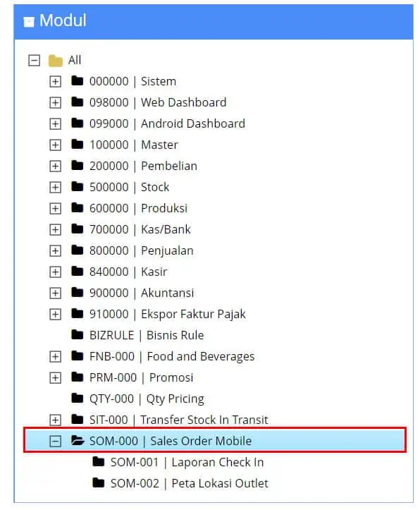Select the 098000 Web Dashboard item
Image resolution: width=420 pixels, height=510 pixels.
click(x=158, y=102)
